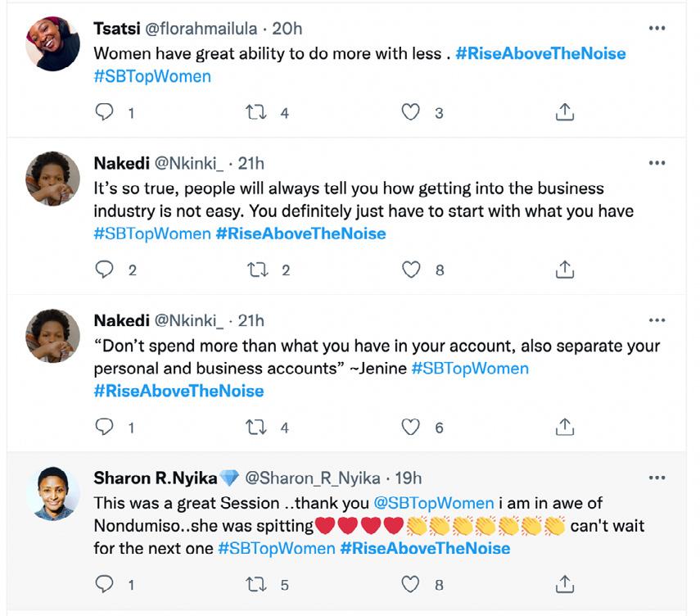Like Nakedi's Jenine quote tweet
700x616 pixels.
[410, 427]
